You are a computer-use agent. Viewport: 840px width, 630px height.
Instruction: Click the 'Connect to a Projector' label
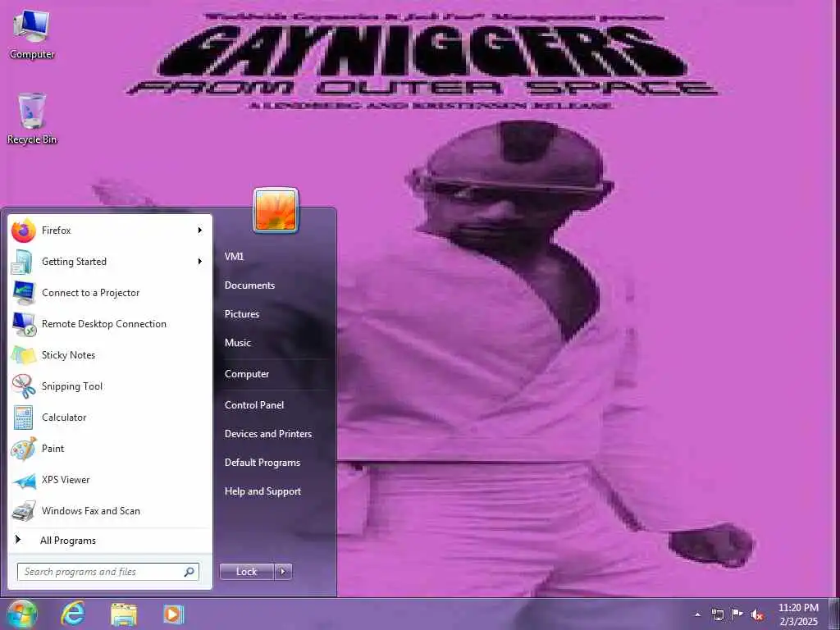(90, 293)
